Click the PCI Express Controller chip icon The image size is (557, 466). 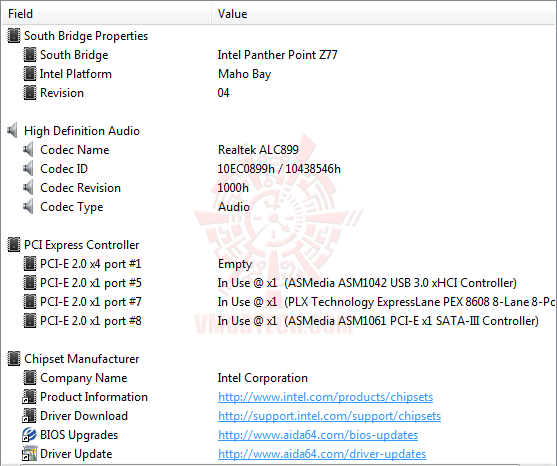pyautogui.click(x=13, y=245)
